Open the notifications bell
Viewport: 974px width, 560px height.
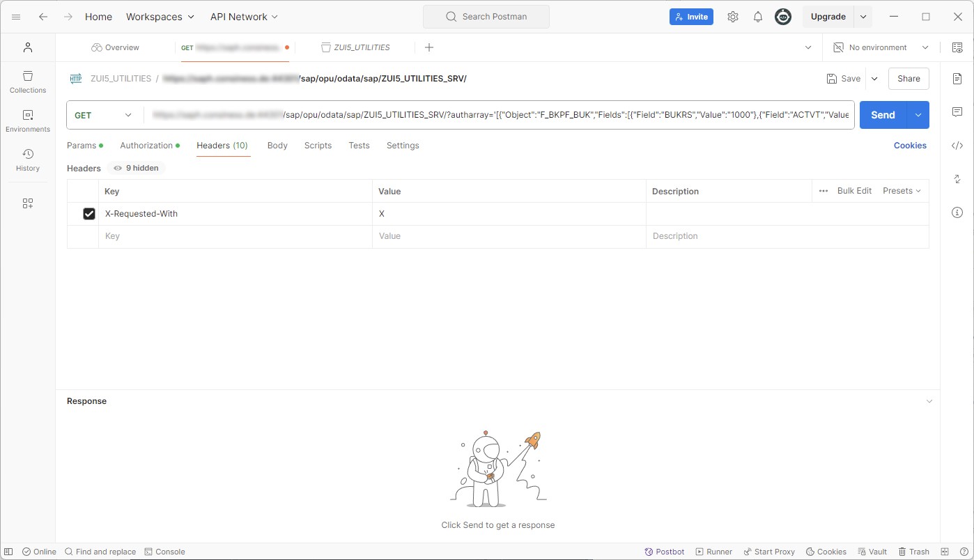(758, 17)
